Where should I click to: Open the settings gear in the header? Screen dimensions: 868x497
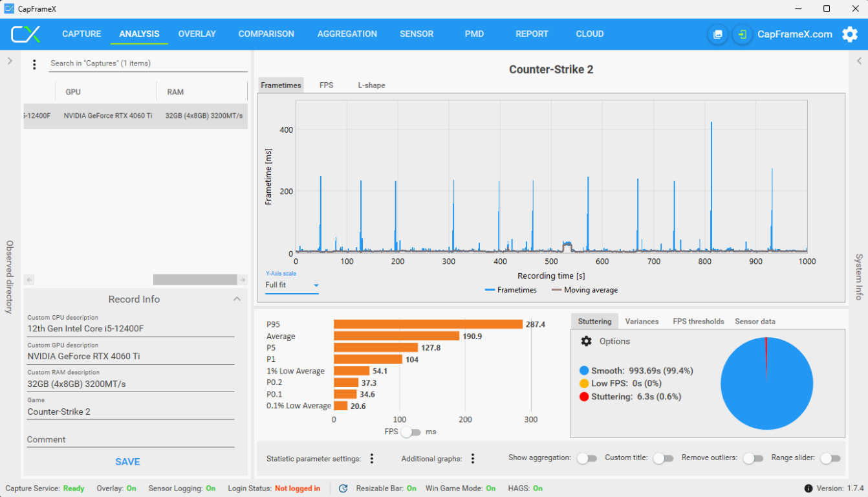(x=849, y=34)
